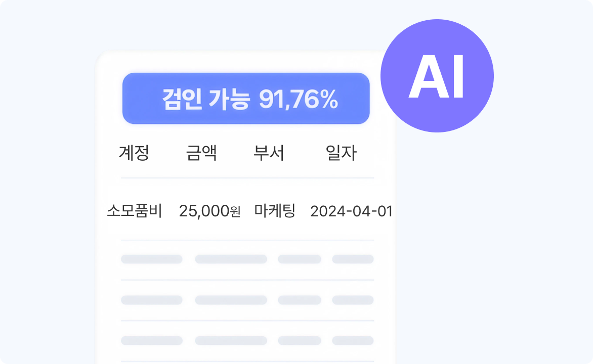Click the 일자 column header
The width and height of the screenshot is (593, 364).
click(341, 153)
